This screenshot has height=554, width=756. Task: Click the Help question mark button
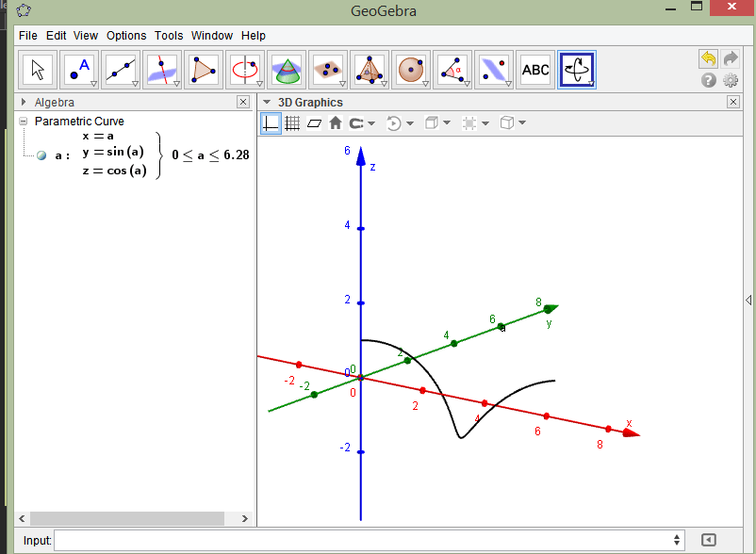tap(708, 80)
